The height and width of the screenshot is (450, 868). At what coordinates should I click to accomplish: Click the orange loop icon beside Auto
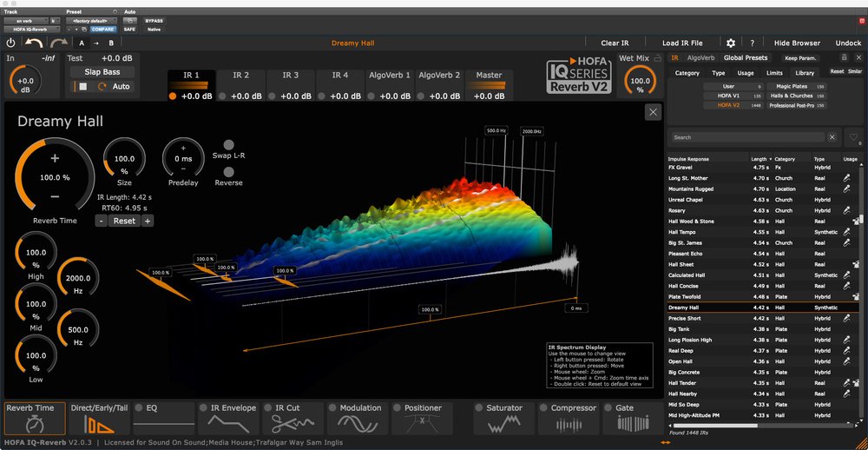(102, 87)
